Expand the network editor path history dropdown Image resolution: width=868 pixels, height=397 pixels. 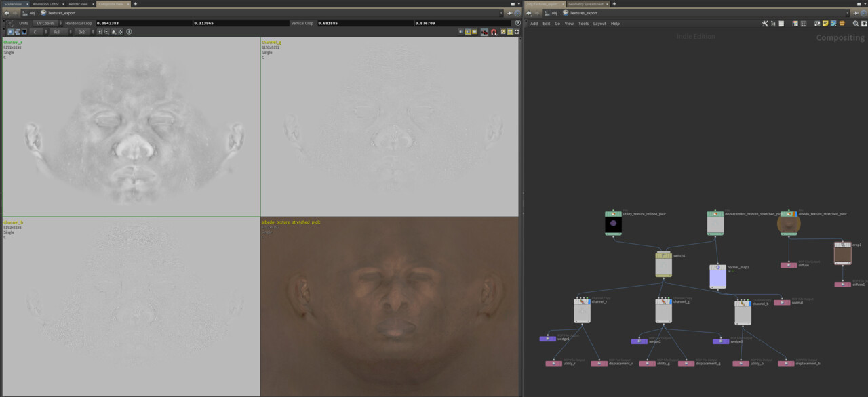tap(847, 13)
